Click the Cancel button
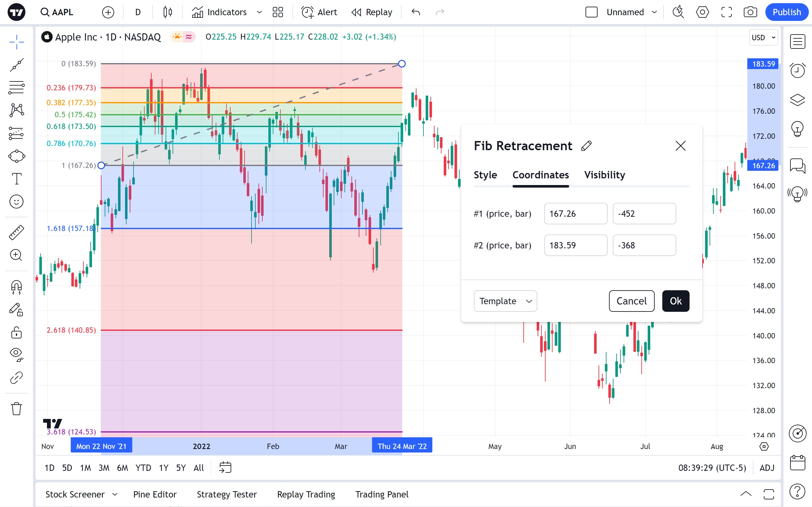The image size is (812, 507). (x=631, y=301)
